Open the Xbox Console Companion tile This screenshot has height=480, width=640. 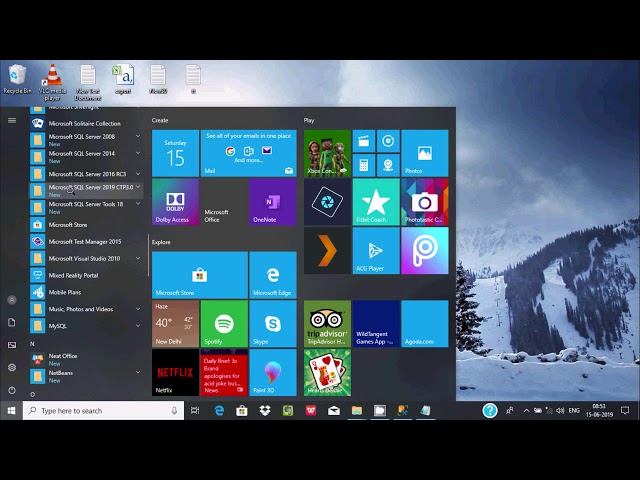coord(327,153)
